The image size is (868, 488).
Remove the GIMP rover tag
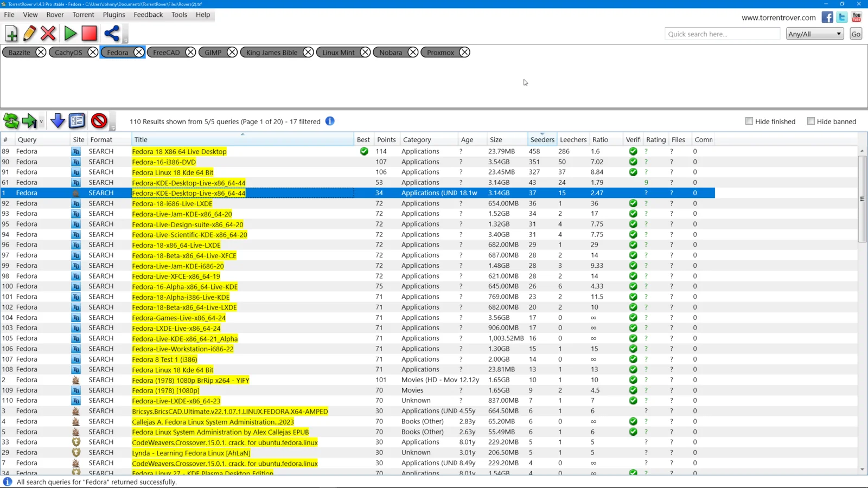tap(232, 52)
